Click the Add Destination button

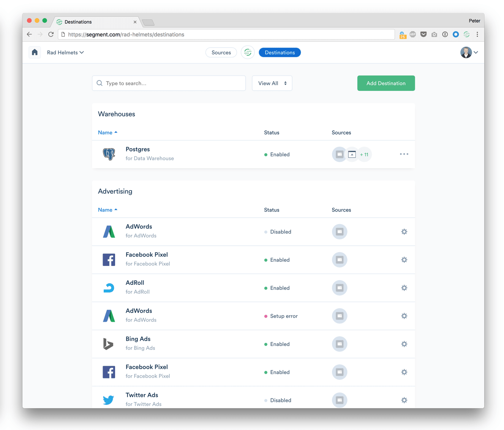click(386, 83)
